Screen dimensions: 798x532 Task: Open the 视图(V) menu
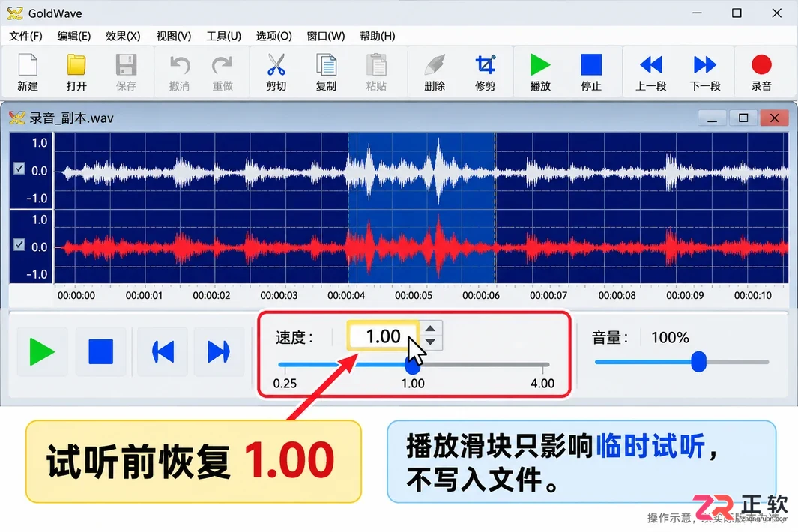click(x=174, y=36)
